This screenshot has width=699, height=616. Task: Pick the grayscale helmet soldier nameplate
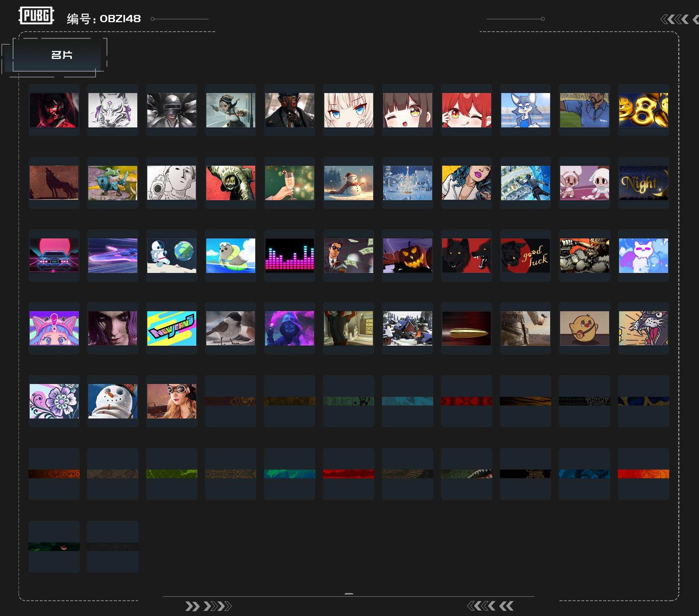[x=172, y=110]
